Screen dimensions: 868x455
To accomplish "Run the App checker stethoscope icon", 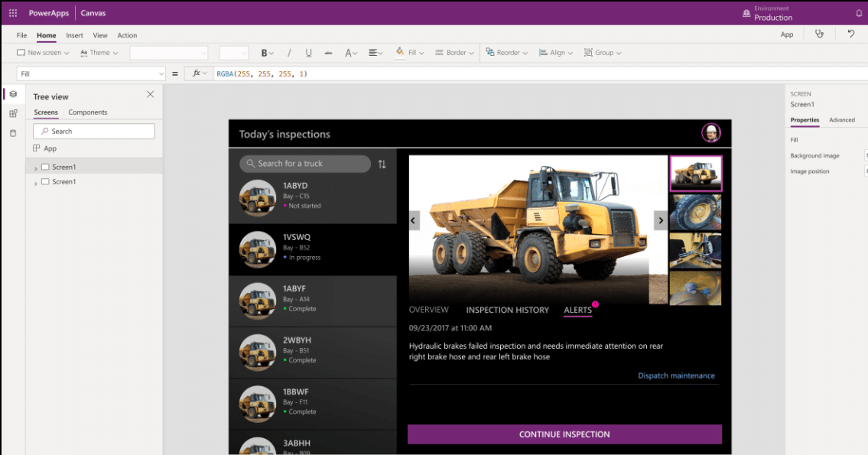I will (819, 34).
